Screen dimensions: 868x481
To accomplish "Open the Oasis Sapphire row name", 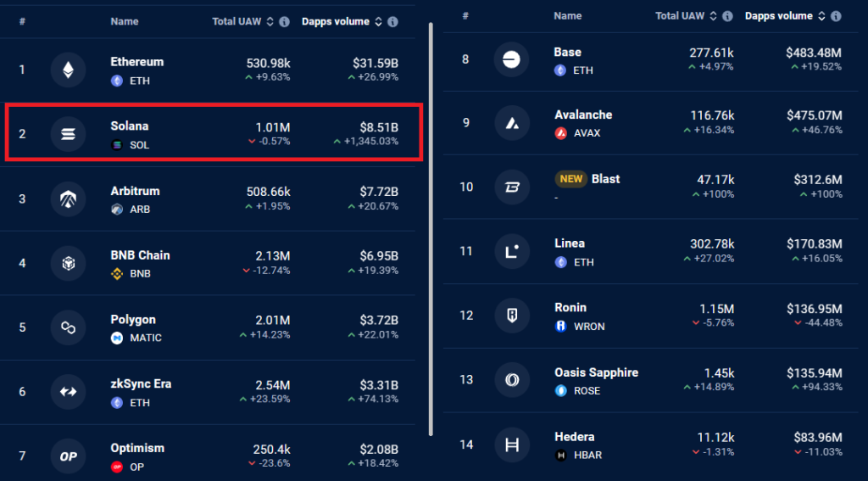I will (596, 372).
